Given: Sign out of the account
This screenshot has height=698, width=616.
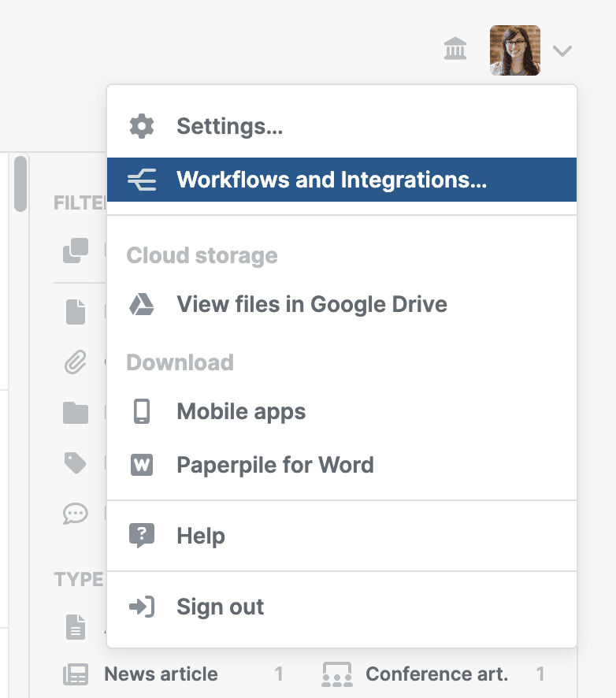Looking at the screenshot, I should [x=220, y=607].
